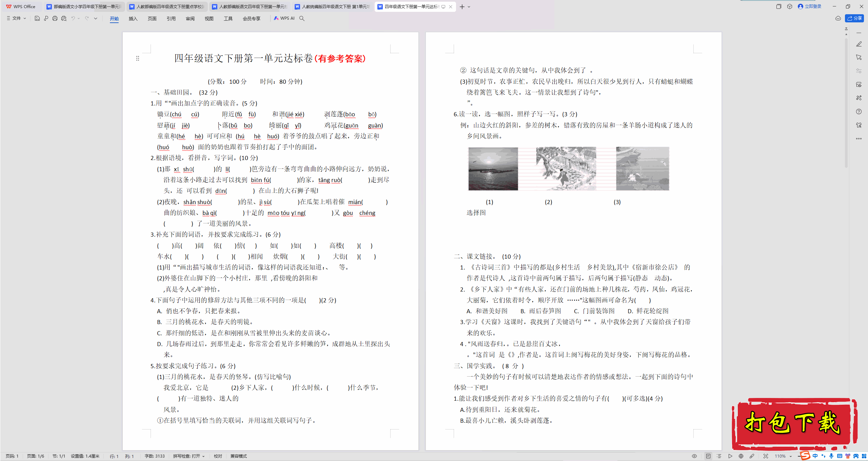Select the 插入 ribbon tab
The width and height of the screenshot is (868, 461).
pos(133,19)
